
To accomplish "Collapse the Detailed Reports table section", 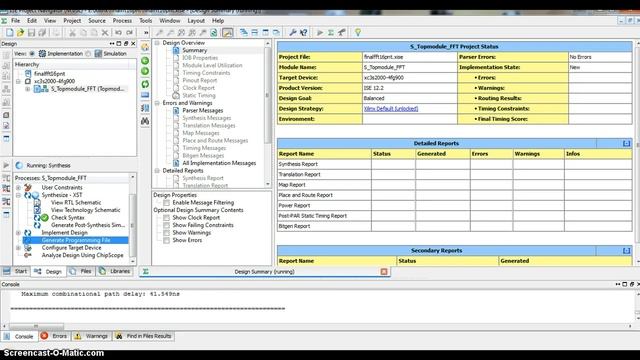I will pos(627,143).
